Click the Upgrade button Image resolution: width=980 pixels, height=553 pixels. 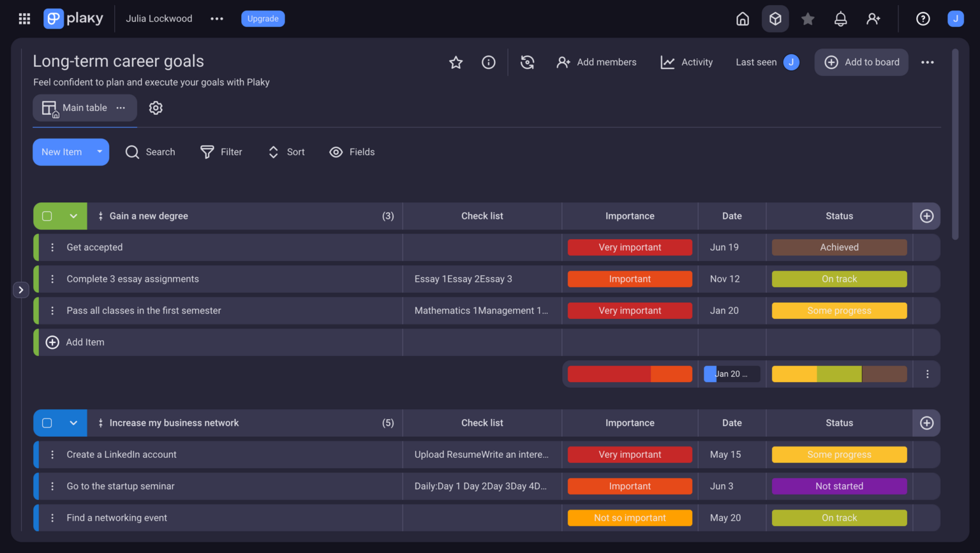(x=263, y=18)
